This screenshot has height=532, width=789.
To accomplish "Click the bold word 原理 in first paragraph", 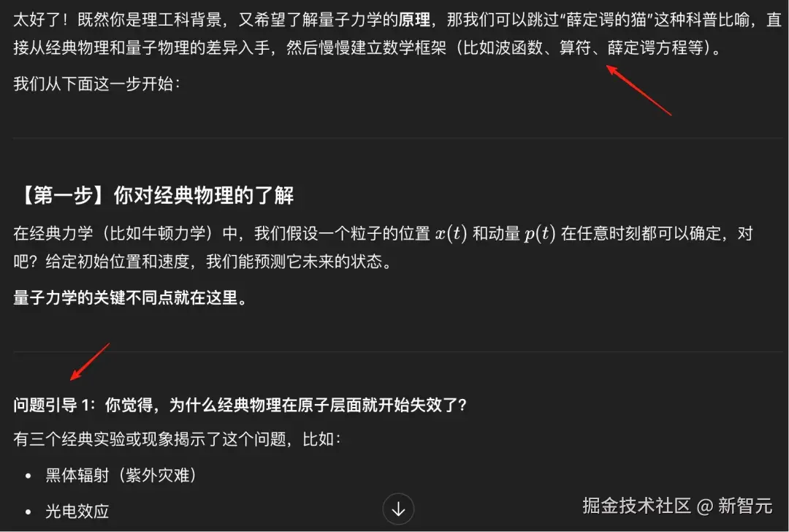I will [x=415, y=20].
